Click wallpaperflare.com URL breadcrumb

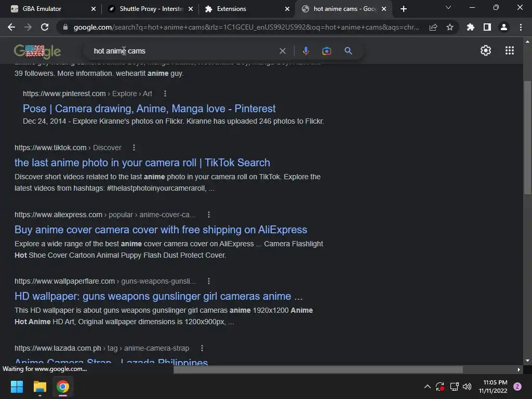pyautogui.click(x=105, y=281)
